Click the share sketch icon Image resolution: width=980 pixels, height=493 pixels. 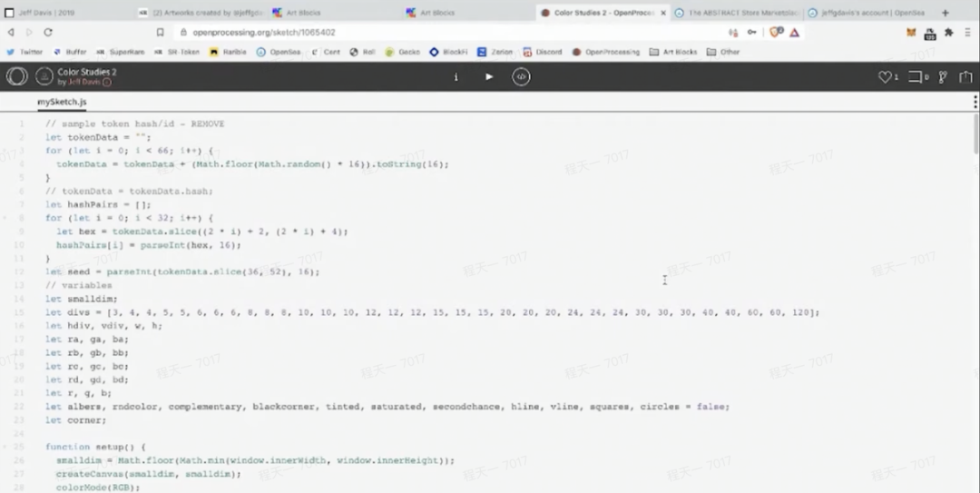966,77
